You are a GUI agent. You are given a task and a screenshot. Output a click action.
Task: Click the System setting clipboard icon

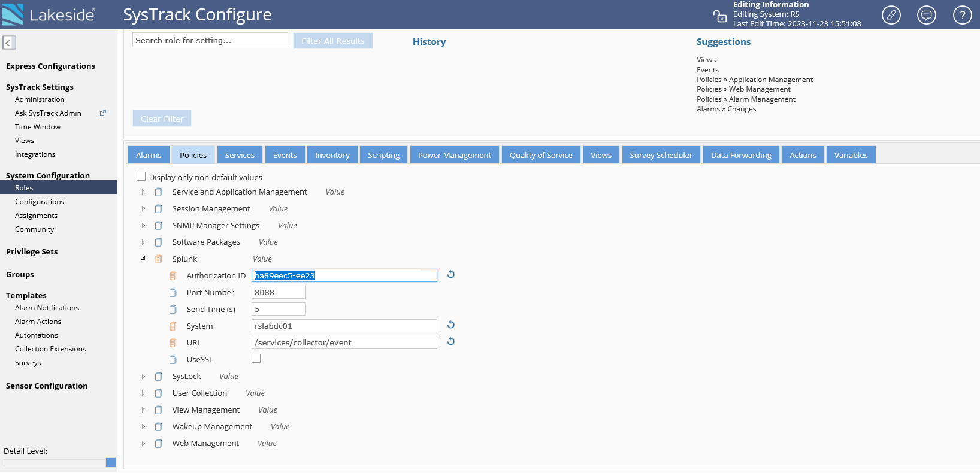pos(173,326)
